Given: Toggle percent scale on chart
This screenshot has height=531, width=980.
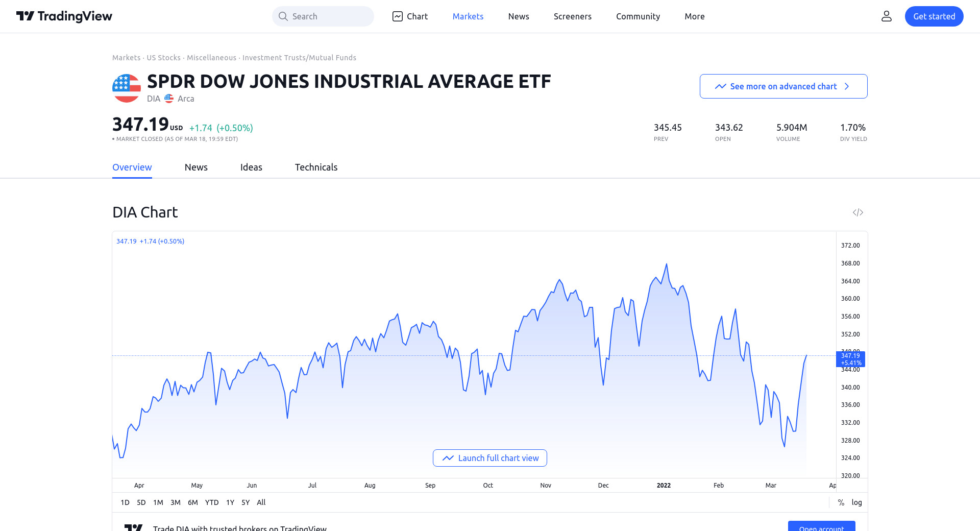Looking at the screenshot, I should click(x=841, y=502).
